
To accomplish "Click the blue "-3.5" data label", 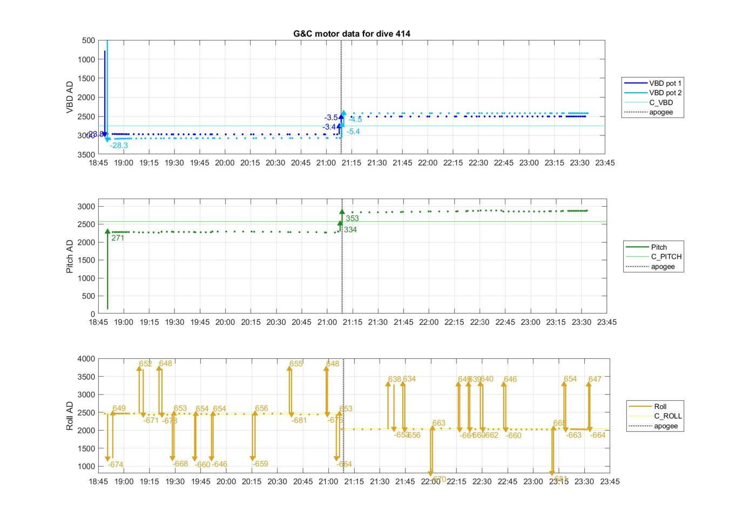I will [331, 118].
